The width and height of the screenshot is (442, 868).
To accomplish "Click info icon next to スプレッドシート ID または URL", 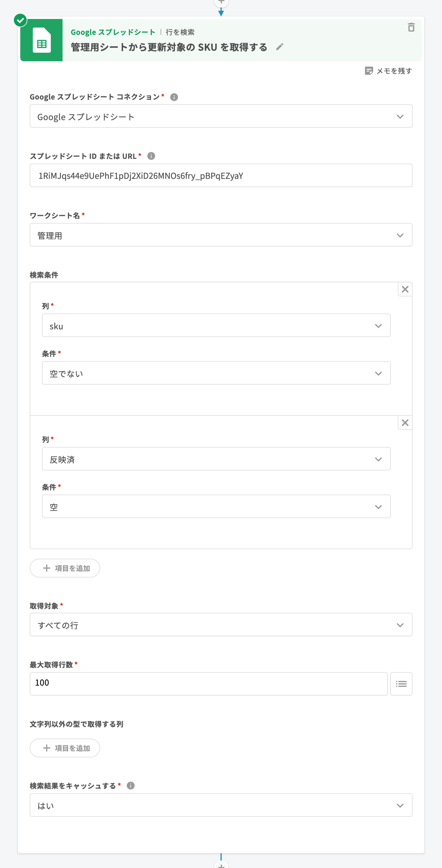I will [151, 156].
